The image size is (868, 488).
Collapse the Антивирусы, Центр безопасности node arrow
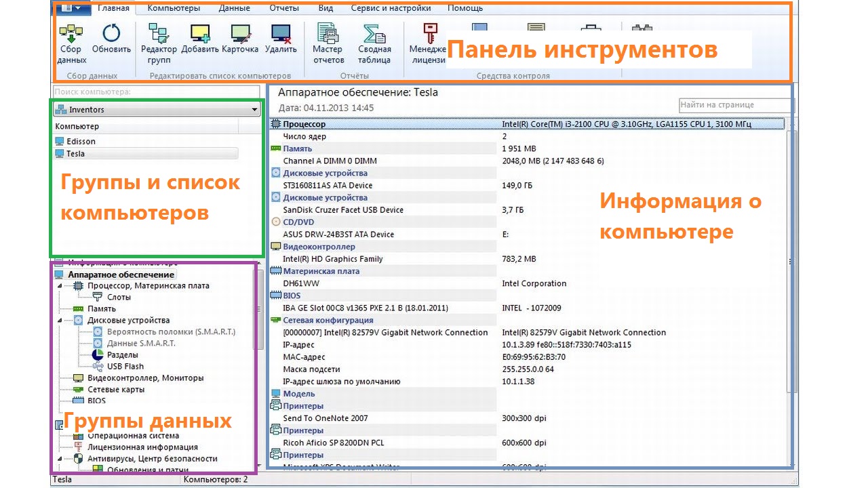point(60,459)
